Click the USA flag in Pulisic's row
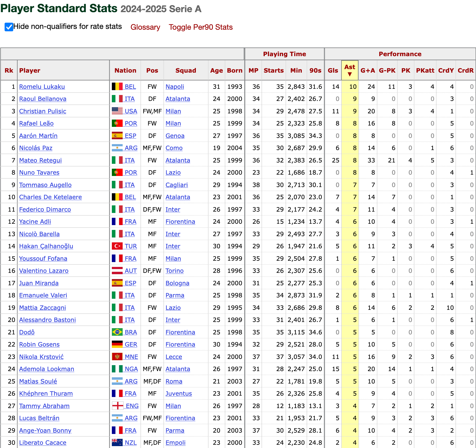 pyautogui.click(x=117, y=111)
